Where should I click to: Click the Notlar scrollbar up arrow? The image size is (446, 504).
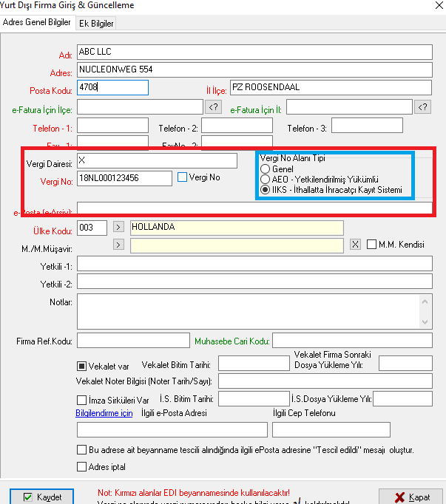[425, 302]
